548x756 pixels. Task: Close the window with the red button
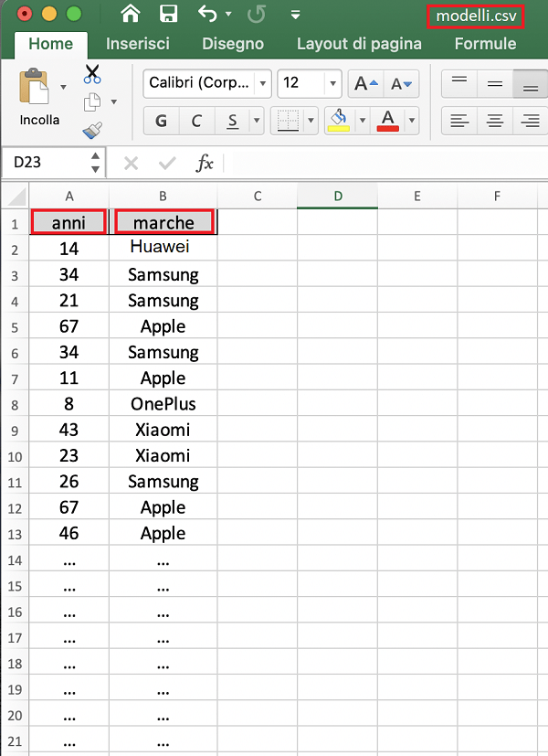24,14
